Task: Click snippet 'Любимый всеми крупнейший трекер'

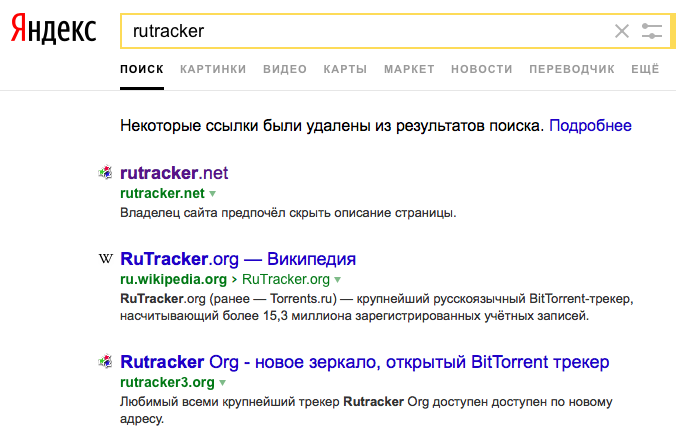Action: point(366,410)
